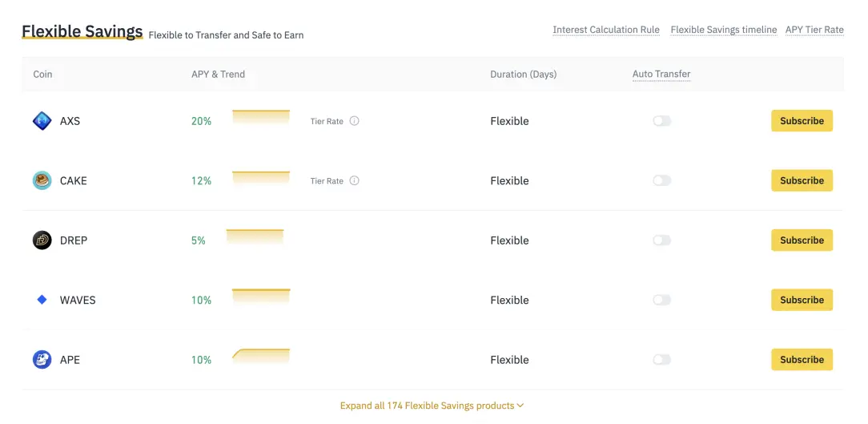The width and height of the screenshot is (868, 424).
Task: Toggle Auto Transfer for WAVES
Action: pos(661,300)
